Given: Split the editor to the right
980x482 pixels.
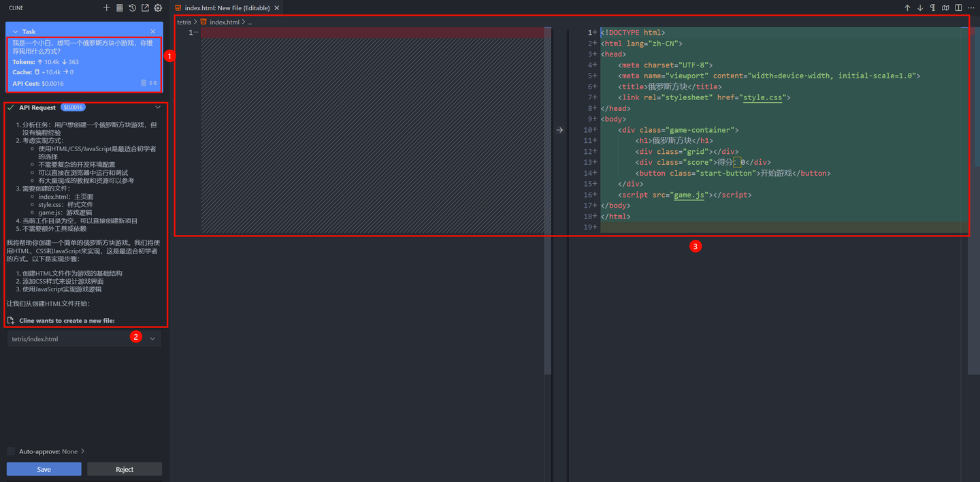Looking at the screenshot, I should [x=958, y=8].
